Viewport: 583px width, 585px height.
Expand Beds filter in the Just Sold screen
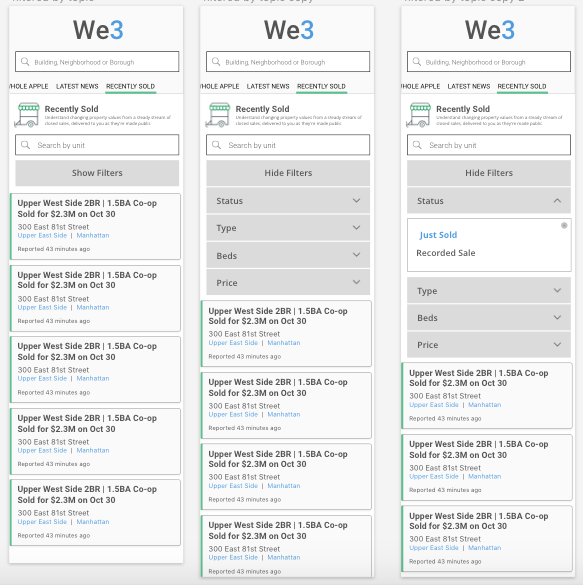pos(489,318)
